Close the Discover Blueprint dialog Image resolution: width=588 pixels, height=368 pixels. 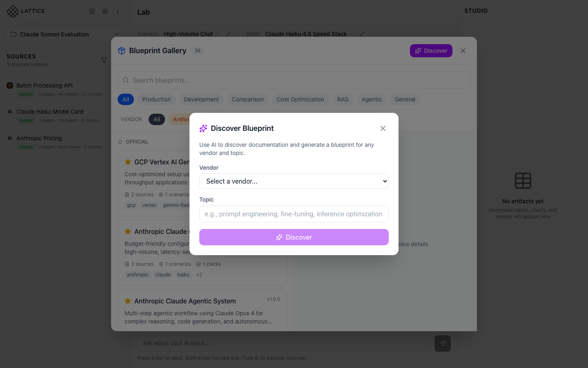pyautogui.click(x=383, y=128)
